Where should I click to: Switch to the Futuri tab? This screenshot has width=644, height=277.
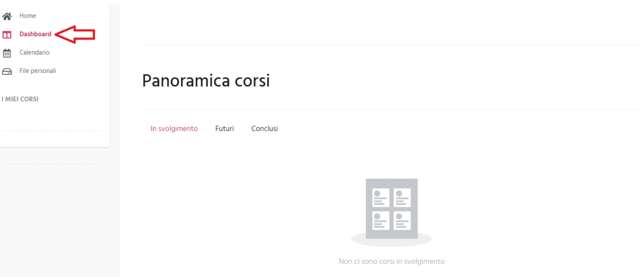tap(225, 129)
